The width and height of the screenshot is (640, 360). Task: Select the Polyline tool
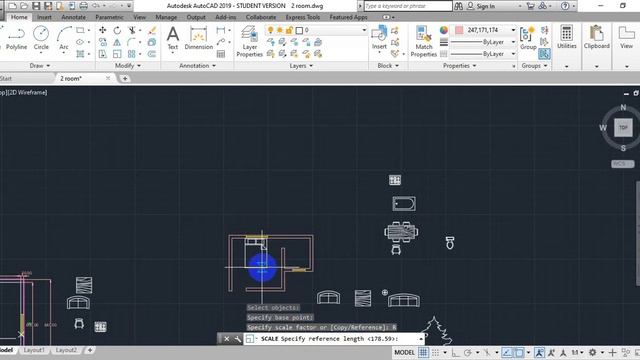[16, 38]
